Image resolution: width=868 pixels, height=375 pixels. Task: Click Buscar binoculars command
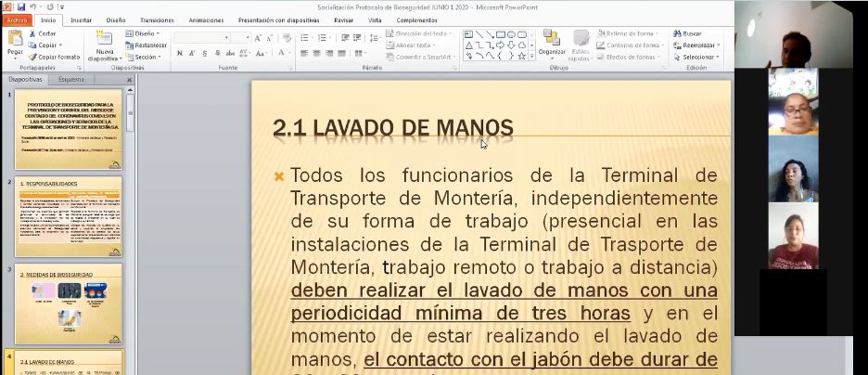point(687,33)
